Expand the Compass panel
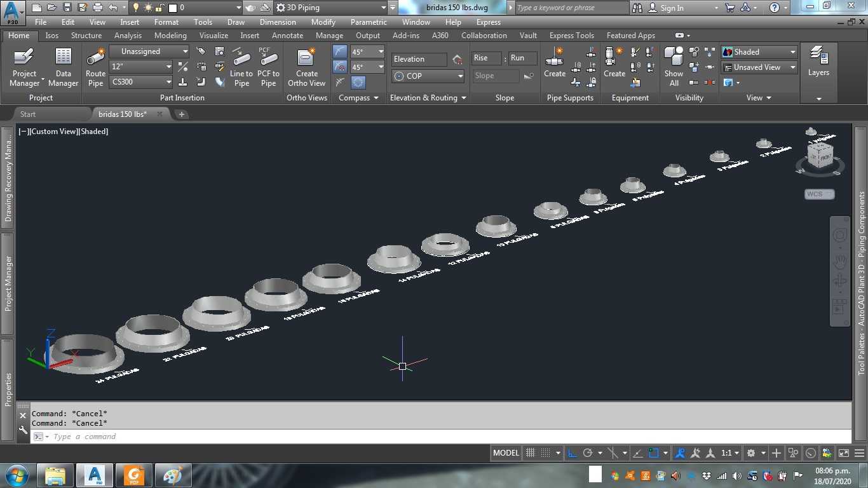The image size is (868, 488). 358,98
